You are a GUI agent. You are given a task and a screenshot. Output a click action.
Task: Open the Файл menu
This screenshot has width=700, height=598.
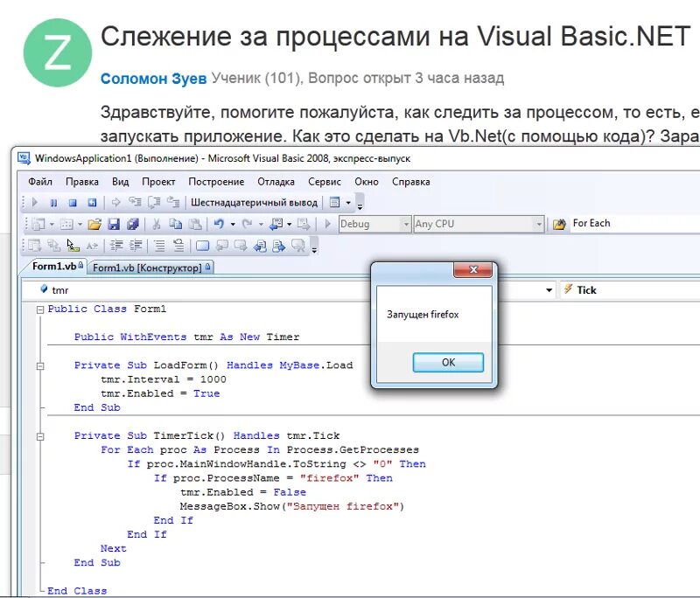click(x=40, y=182)
